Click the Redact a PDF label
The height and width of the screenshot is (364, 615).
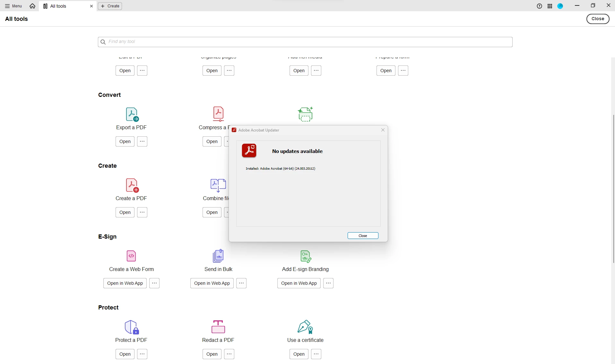pos(218,340)
